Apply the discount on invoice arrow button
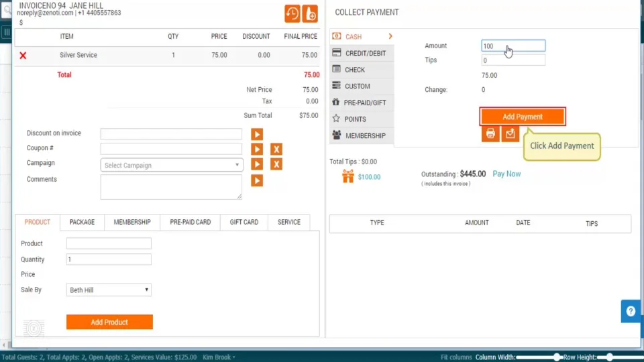 [x=257, y=134]
